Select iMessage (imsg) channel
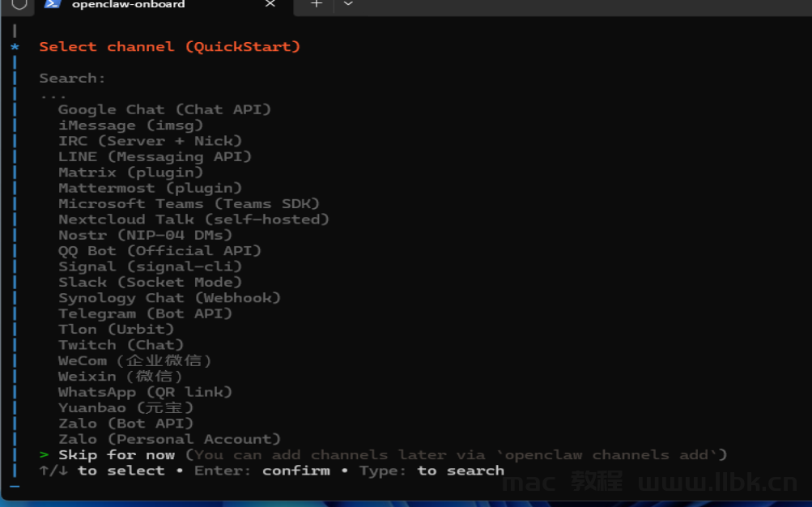812x507 pixels. [x=130, y=126]
